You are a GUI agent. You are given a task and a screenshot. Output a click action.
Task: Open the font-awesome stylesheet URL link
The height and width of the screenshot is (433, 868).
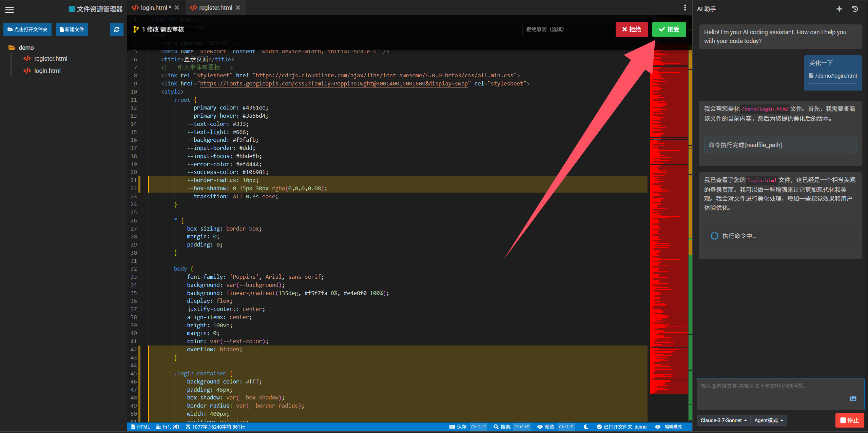(x=384, y=75)
